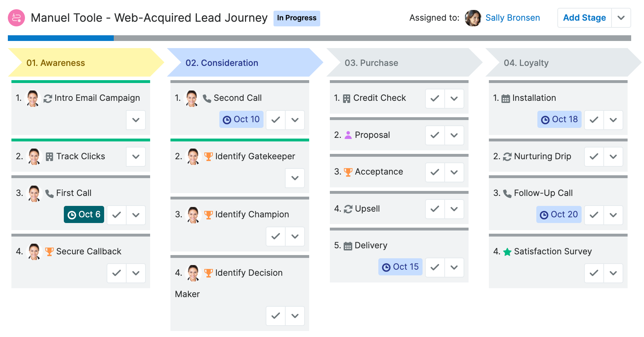Mark Credit Check step as complete
644x337 pixels.
(435, 99)
